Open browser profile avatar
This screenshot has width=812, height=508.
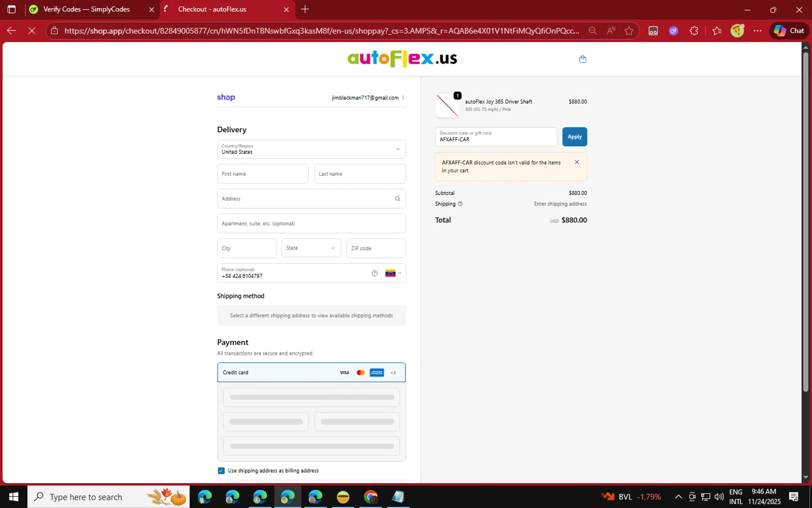pyautogui.click(x=737, y=31)
